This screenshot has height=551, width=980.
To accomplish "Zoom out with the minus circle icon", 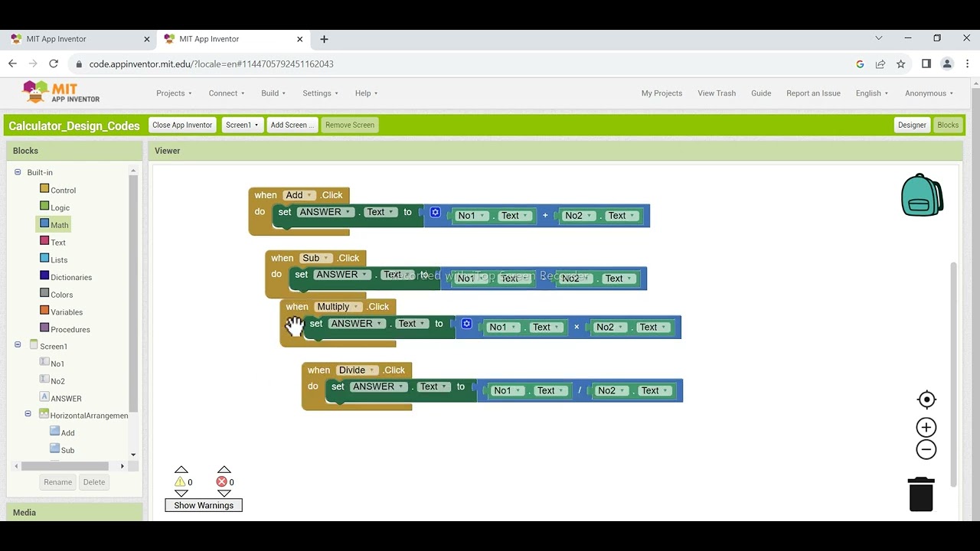I will (x=926, y=450).
